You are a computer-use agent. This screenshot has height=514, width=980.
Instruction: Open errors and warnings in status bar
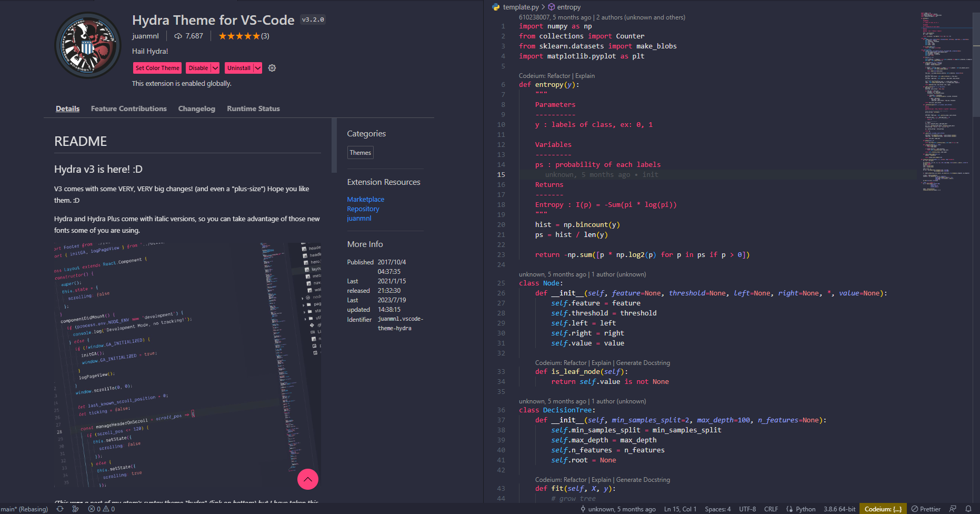[102, 509]
